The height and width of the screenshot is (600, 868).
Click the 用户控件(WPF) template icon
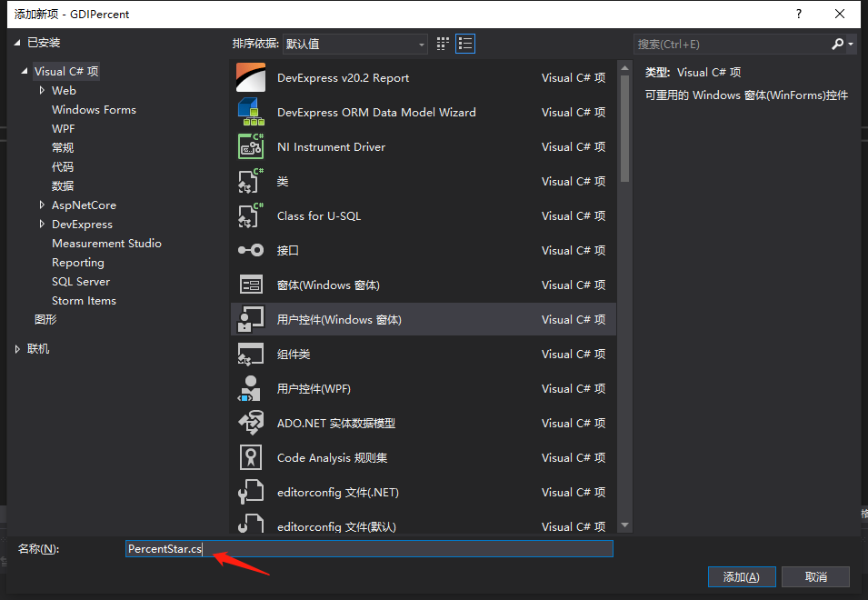(x=251, y=388)
